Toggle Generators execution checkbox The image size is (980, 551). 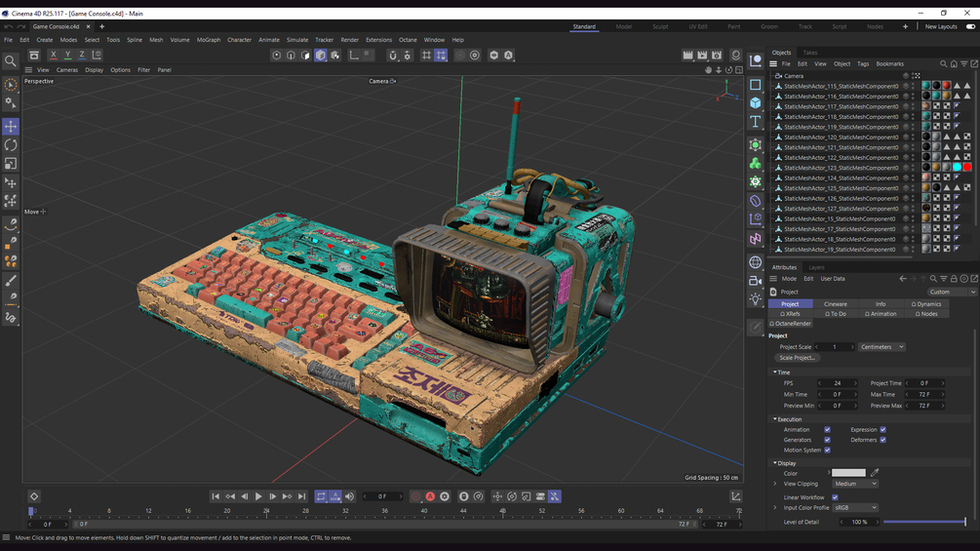tap(827, 440)
